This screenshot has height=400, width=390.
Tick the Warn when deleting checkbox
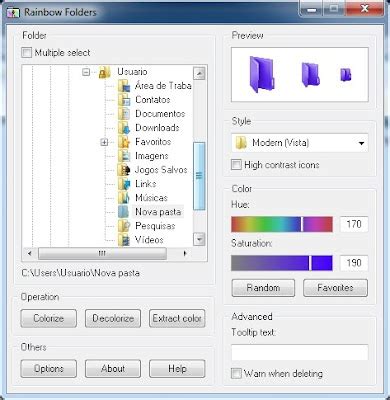(x=236, y=373)
